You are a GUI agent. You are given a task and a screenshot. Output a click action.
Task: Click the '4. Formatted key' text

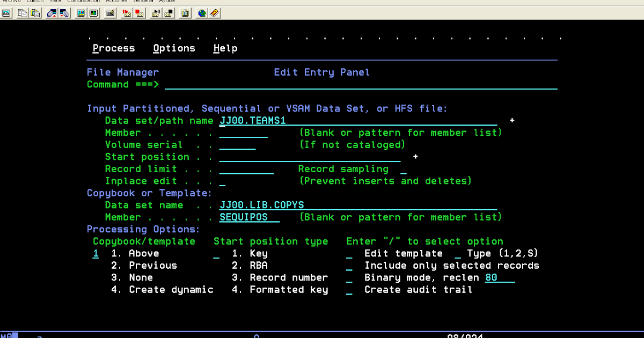pyautogui.click(x=280, y=290)
